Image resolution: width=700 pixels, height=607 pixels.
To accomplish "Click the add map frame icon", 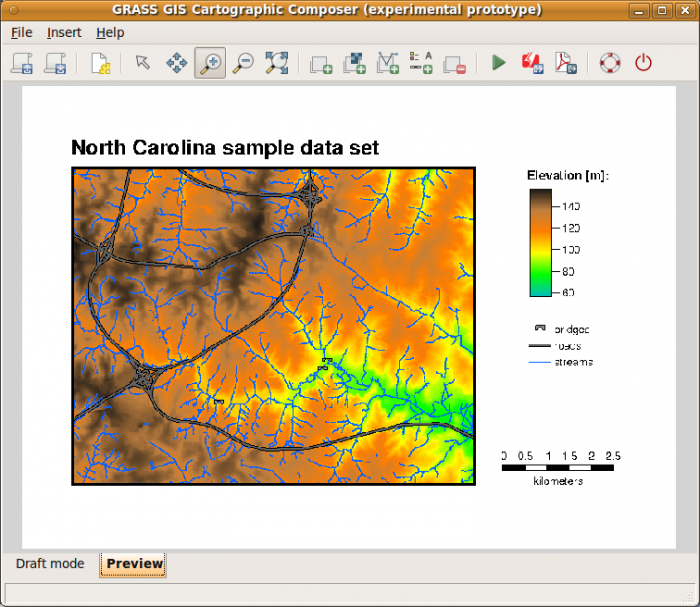I will click(321, 64).
